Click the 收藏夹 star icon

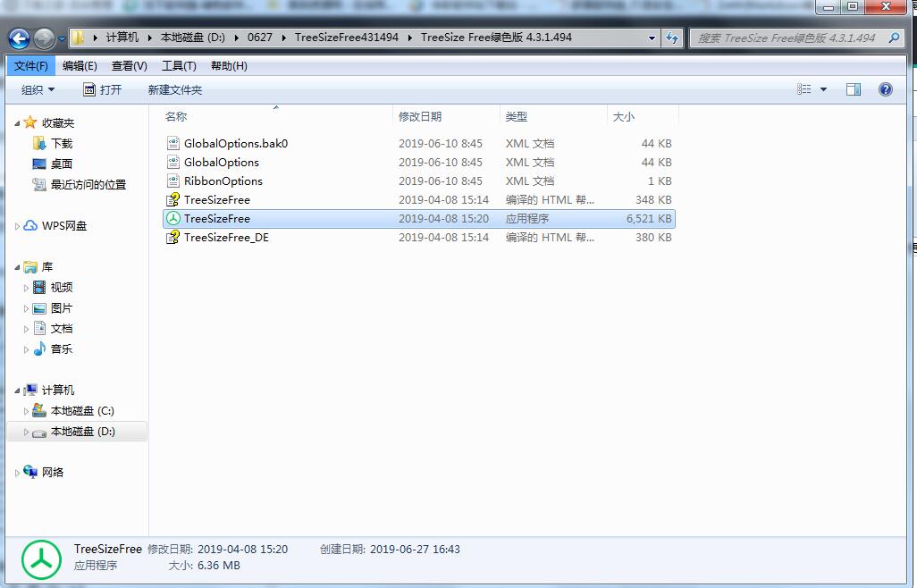pyautogui.click(x=30, y=122)
